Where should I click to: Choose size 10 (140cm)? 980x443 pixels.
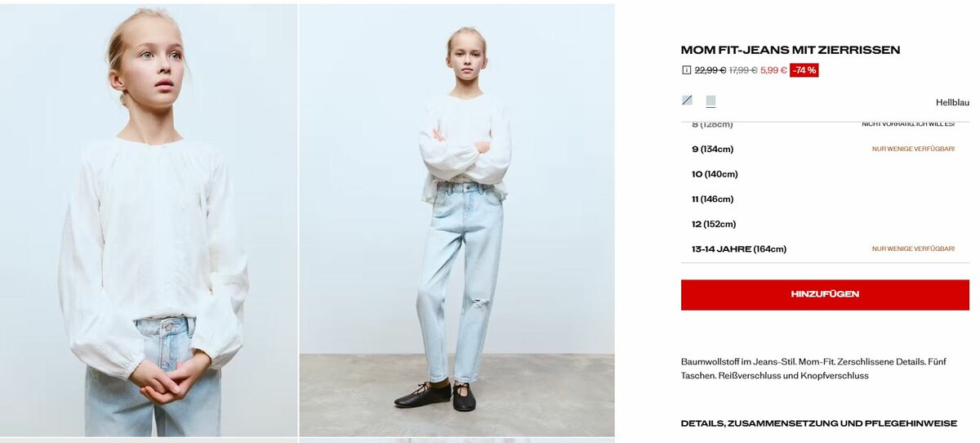[x=825, y=174]
